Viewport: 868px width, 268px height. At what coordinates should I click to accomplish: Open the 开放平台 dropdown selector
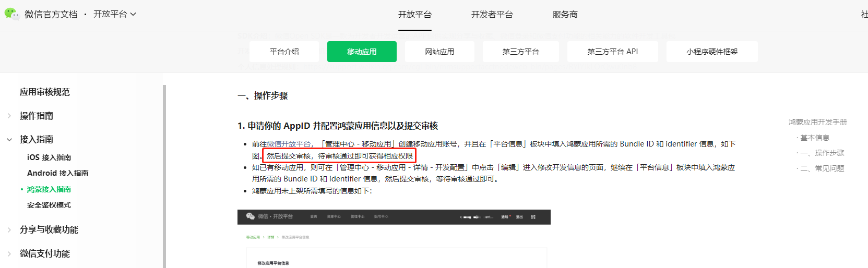[114, 14]
